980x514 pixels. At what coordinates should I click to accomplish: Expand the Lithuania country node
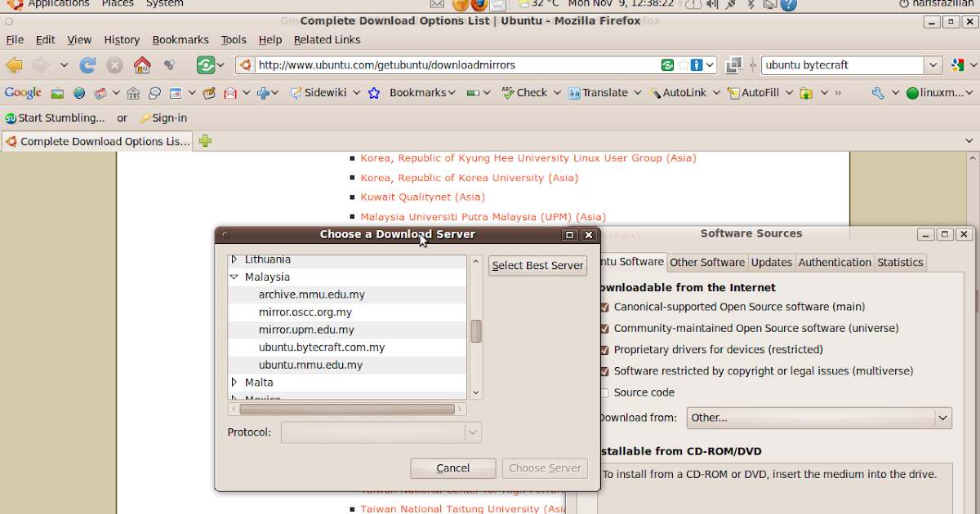click(x=234, y=259)
